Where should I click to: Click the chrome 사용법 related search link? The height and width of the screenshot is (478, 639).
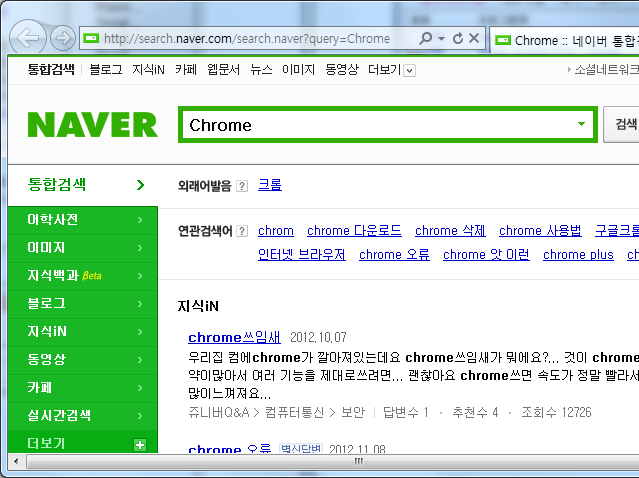pyautogui.click(x=540, y=231)
